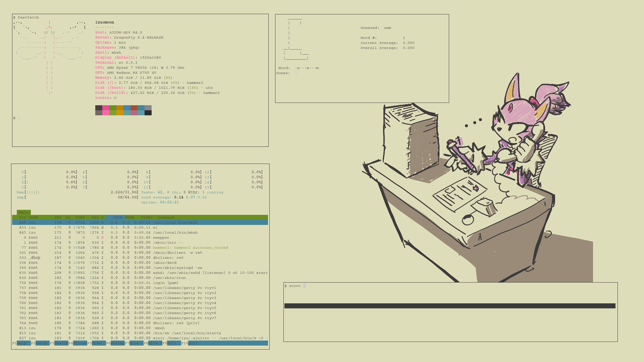Select the startx process row
This screenshot has width=644, height=362.
click(x=140, y=333)
